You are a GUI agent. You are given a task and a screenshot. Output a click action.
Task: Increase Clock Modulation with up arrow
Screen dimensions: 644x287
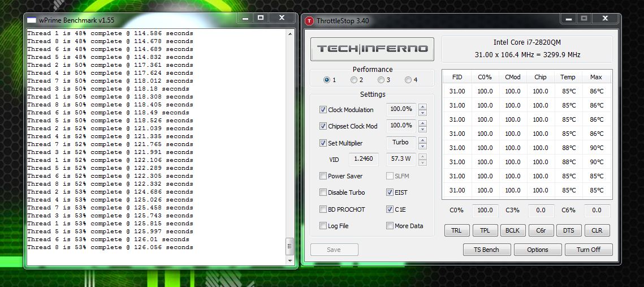pos(422,106)
